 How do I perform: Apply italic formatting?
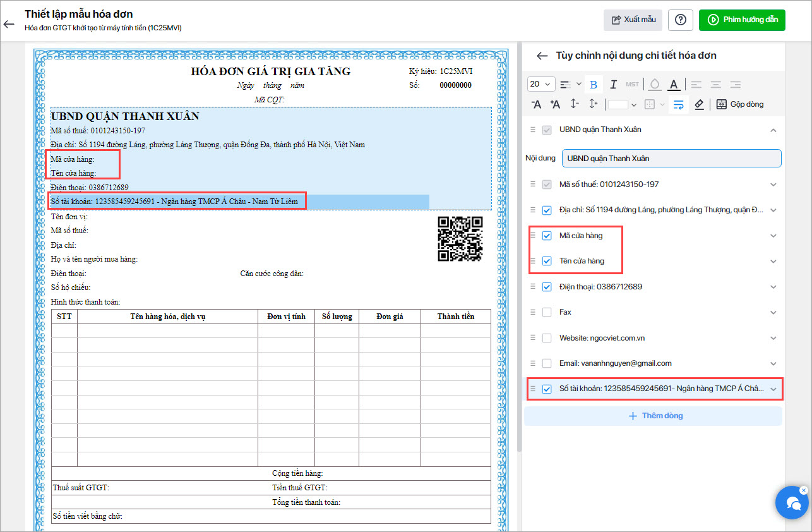[x=613, y=84]
